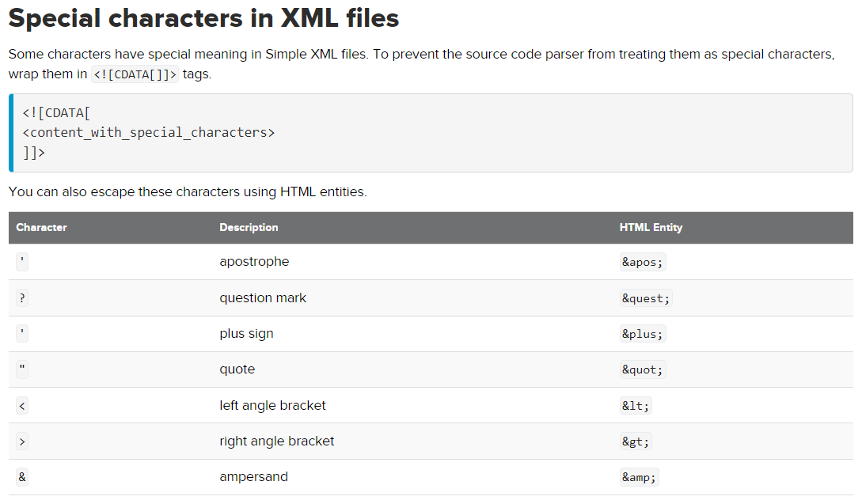Select the &lt; entity code

636,406
